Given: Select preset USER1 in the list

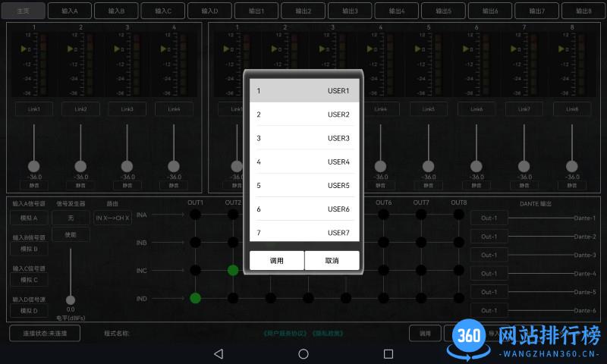Looking at the screenshot, I should click(304, 90).
